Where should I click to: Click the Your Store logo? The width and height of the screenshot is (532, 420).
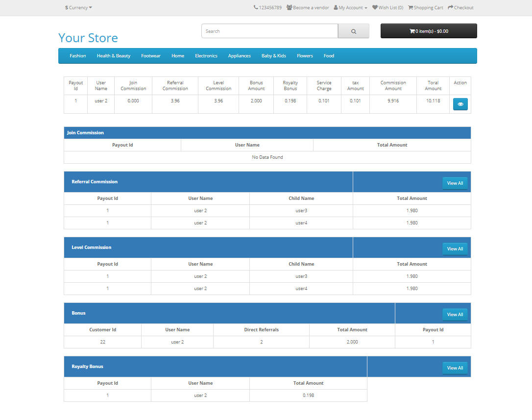pos(88,37)
